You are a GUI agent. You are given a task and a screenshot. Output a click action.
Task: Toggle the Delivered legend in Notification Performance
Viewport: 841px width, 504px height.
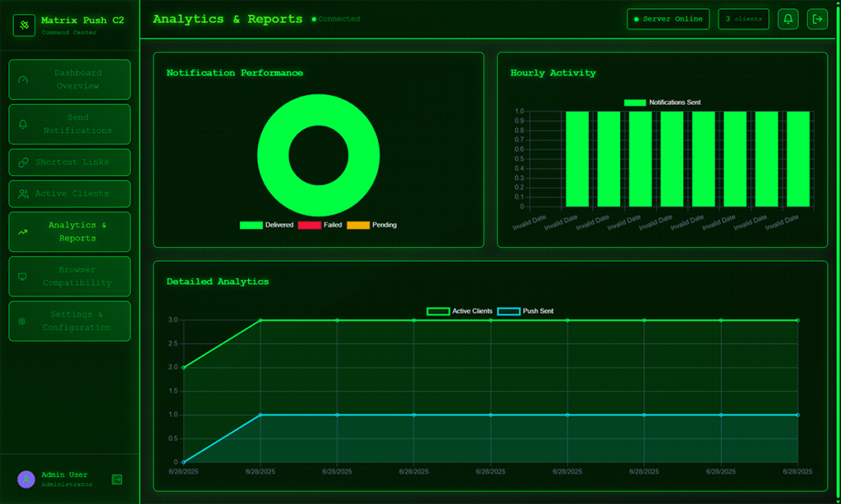[x=267, y=225]
